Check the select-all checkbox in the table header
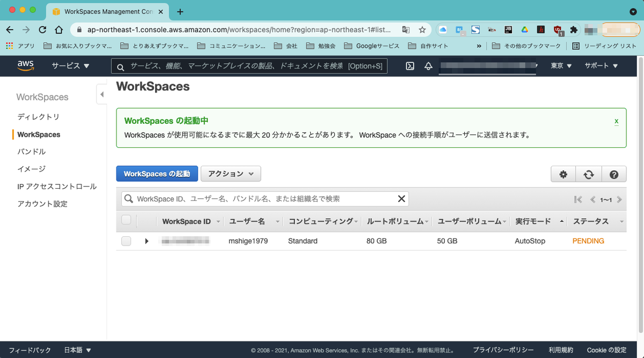 coord(126,220)
